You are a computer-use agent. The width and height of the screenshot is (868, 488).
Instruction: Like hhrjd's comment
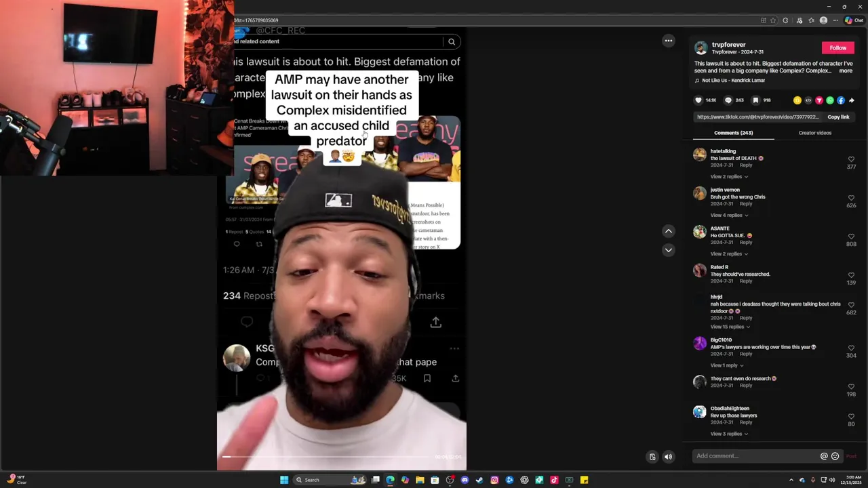(x=851, y=305)
